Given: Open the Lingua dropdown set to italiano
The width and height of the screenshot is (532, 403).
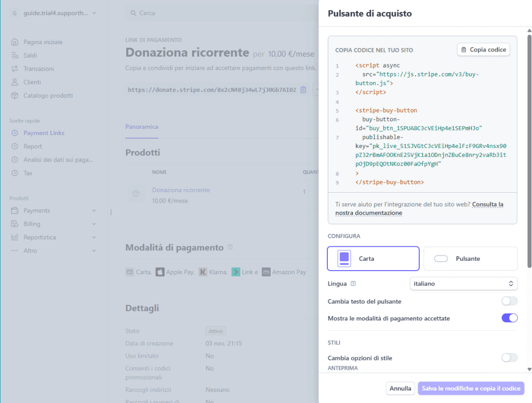Looking at the screenshot, I should [x=463, y=284].
